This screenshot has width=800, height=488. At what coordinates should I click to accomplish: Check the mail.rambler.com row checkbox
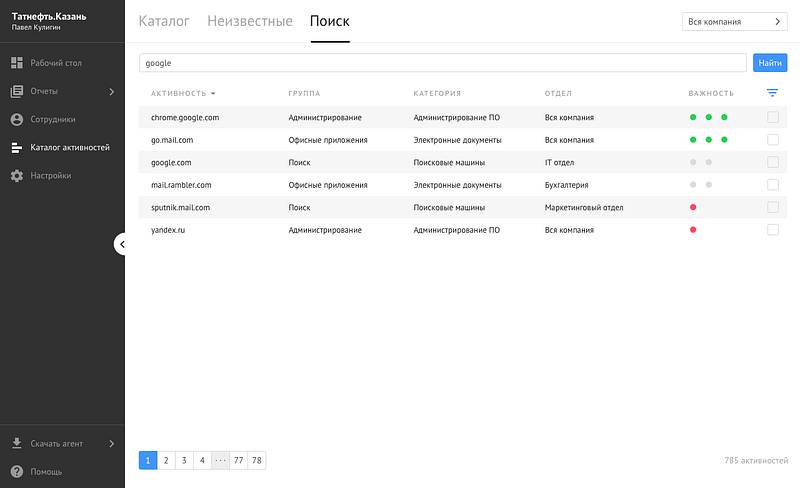tap(773, 184)
